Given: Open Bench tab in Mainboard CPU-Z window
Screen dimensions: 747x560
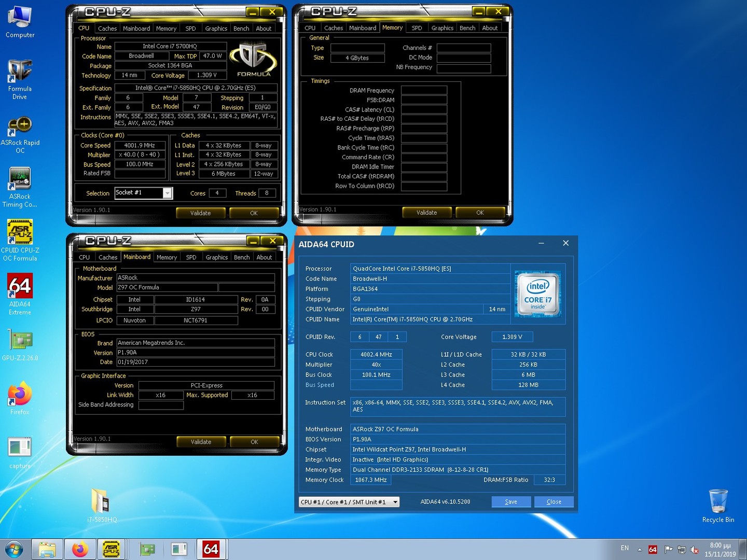Looking at the screenshot, I should tap(242, 257).
